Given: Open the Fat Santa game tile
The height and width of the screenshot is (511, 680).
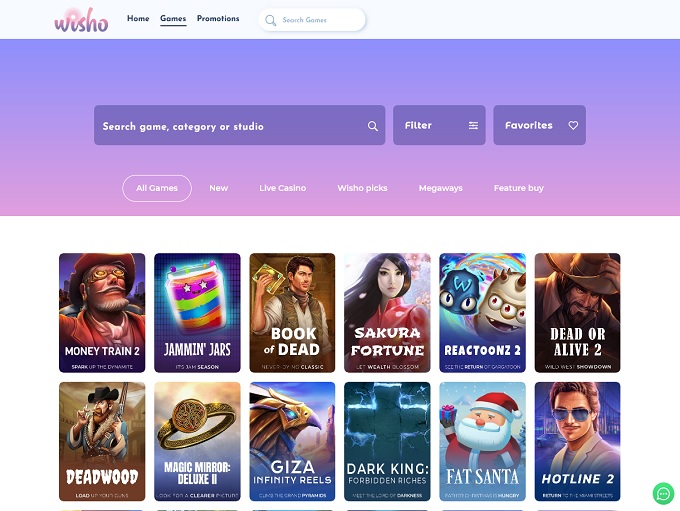Looking at the screenshot, I should click(482, 442).
